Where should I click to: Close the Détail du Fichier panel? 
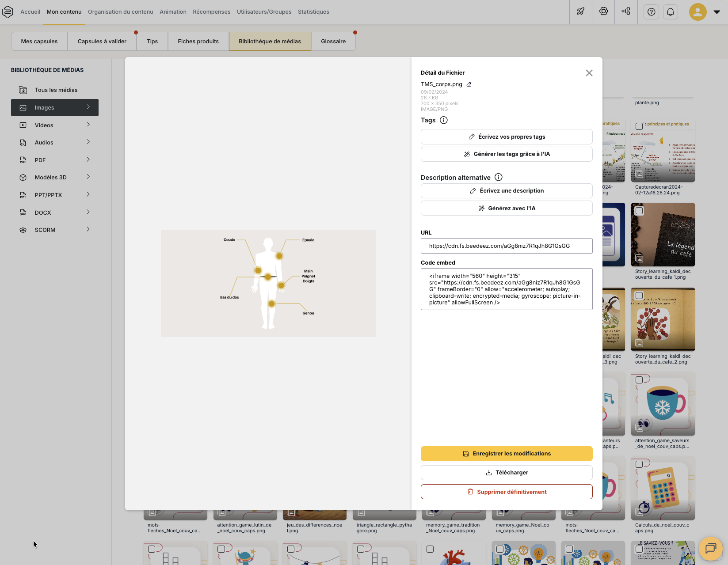pos(589,73)
